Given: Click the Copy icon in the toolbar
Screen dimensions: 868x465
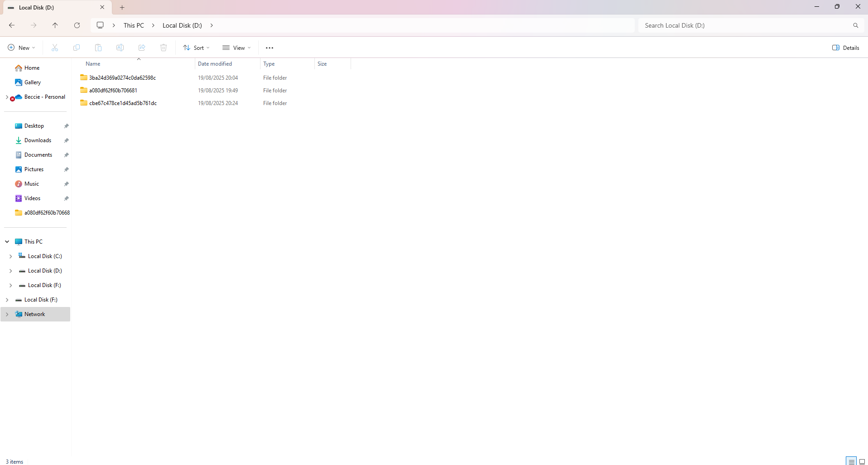Looking at the screenshot, I should click(x=76, y=48).
